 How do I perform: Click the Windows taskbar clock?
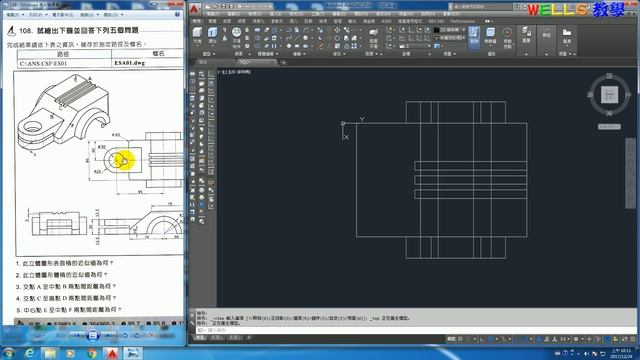coord(621,353)
